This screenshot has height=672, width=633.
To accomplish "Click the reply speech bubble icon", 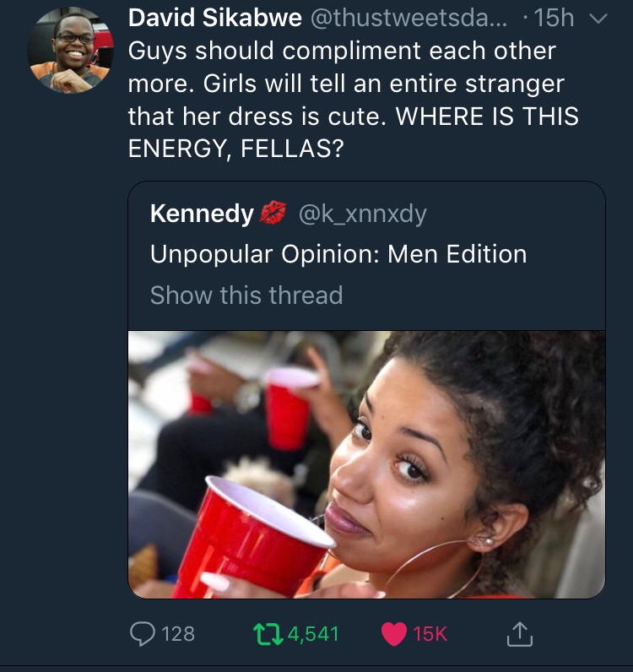I will click(x=141, y=633).
